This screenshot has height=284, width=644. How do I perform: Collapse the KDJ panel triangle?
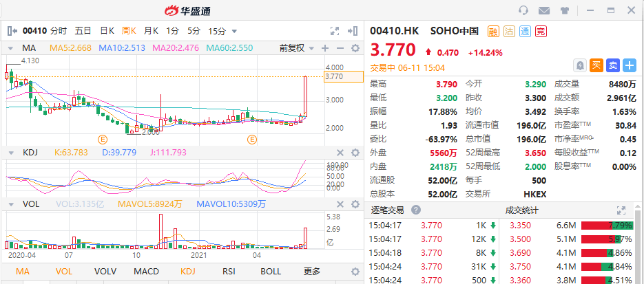coord(11,153)
